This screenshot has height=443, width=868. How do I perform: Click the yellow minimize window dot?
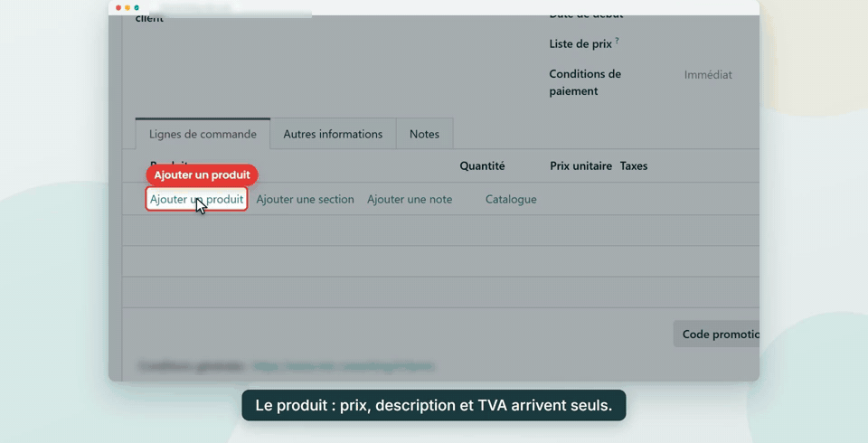[127, 8]
